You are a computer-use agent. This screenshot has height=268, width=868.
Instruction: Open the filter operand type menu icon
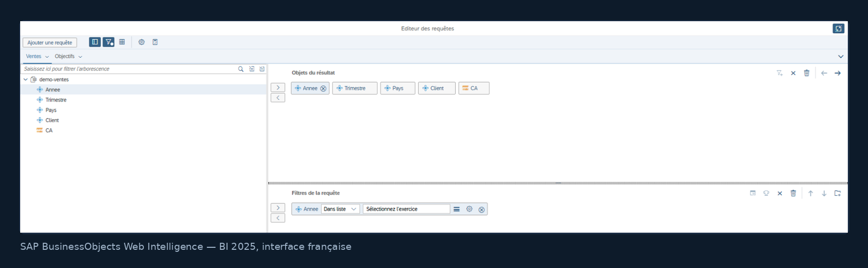[x=457, y=209]
